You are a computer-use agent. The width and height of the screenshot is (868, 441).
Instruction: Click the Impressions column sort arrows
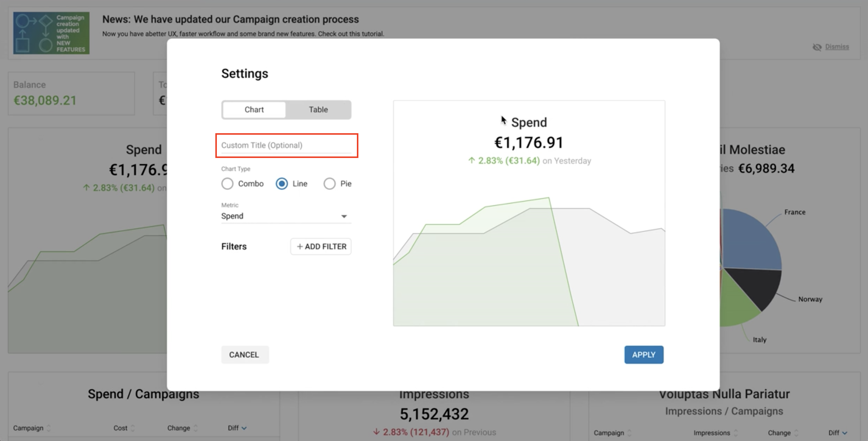click(x=736, y=433)
